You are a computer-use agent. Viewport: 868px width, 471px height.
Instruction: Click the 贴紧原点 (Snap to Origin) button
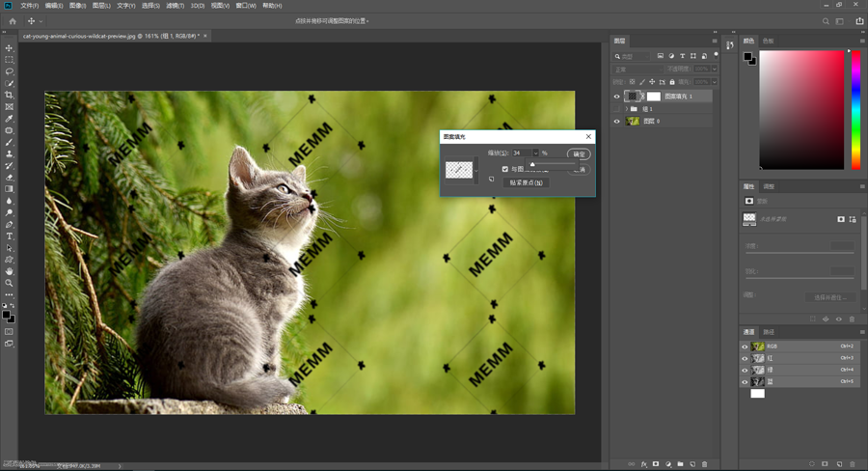pyautogui.click(x=526, y=182)
